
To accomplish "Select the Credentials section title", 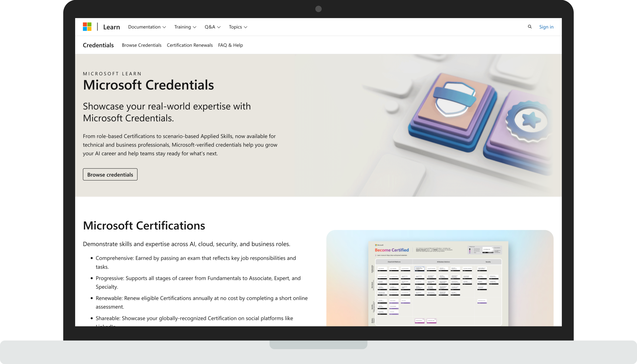I will tap(98, 45).
